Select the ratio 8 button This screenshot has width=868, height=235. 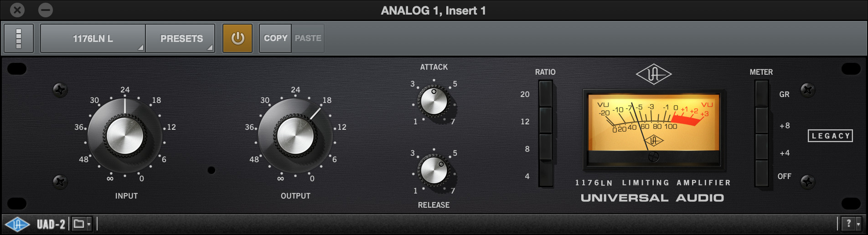(546, 147)
